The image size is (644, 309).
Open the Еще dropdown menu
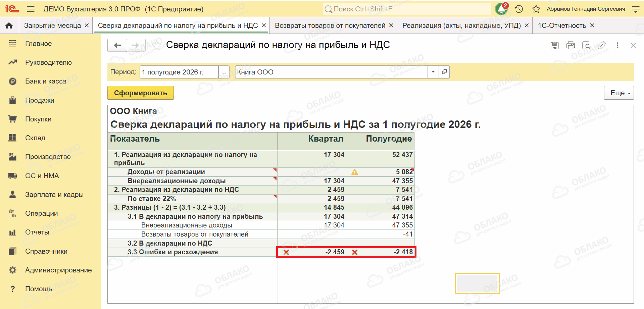[619, 93]
